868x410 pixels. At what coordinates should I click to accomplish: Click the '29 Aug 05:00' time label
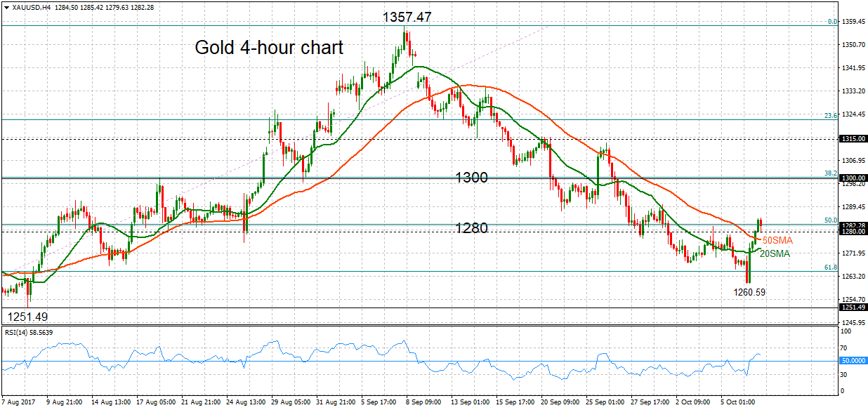[291, 403]
